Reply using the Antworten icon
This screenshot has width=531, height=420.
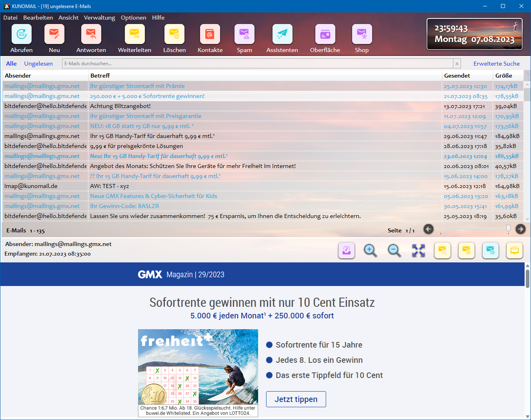coord(91,34)
